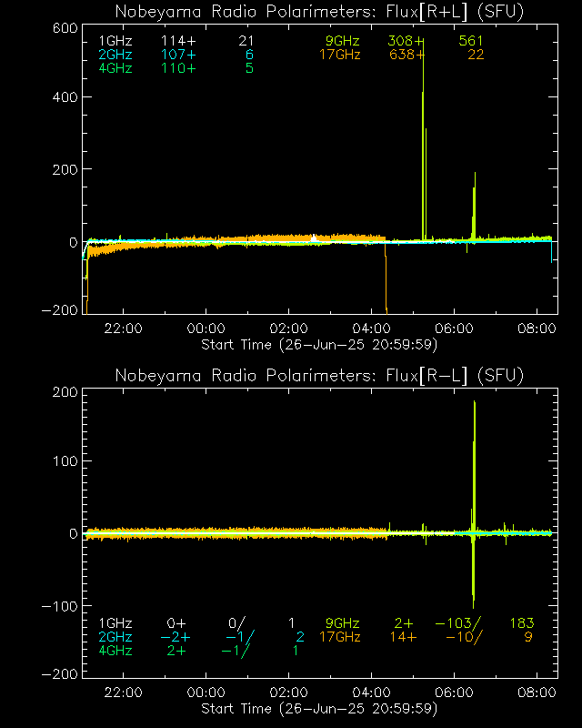Image resolution: width=582 pixels, height=728 pixels.
Task: Pick the 5 value in top 4GHz row
Action: point(250,68)
